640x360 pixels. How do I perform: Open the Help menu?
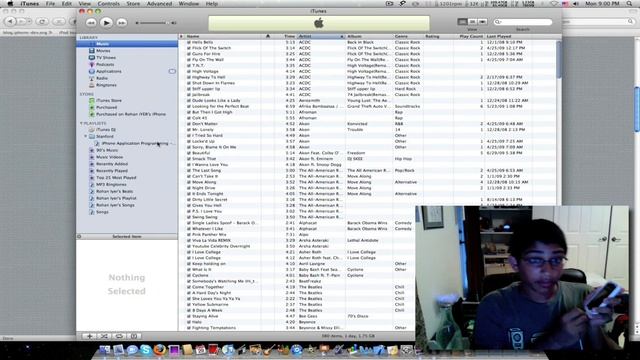211,4
